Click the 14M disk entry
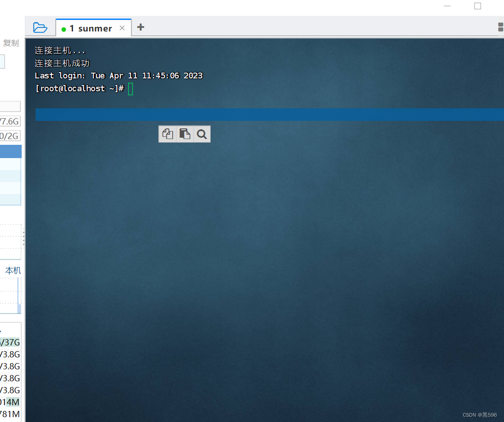 [x=10, y=402]
